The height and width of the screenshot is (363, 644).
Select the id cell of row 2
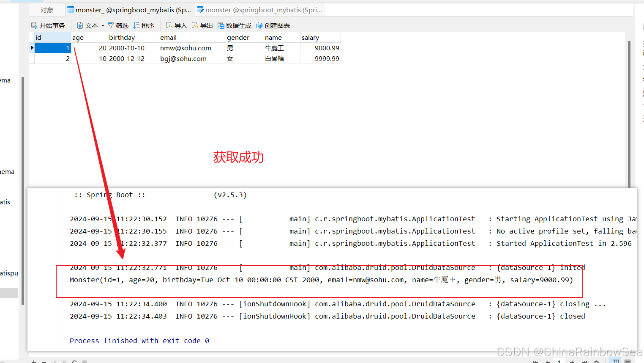(x=52, y=59)
